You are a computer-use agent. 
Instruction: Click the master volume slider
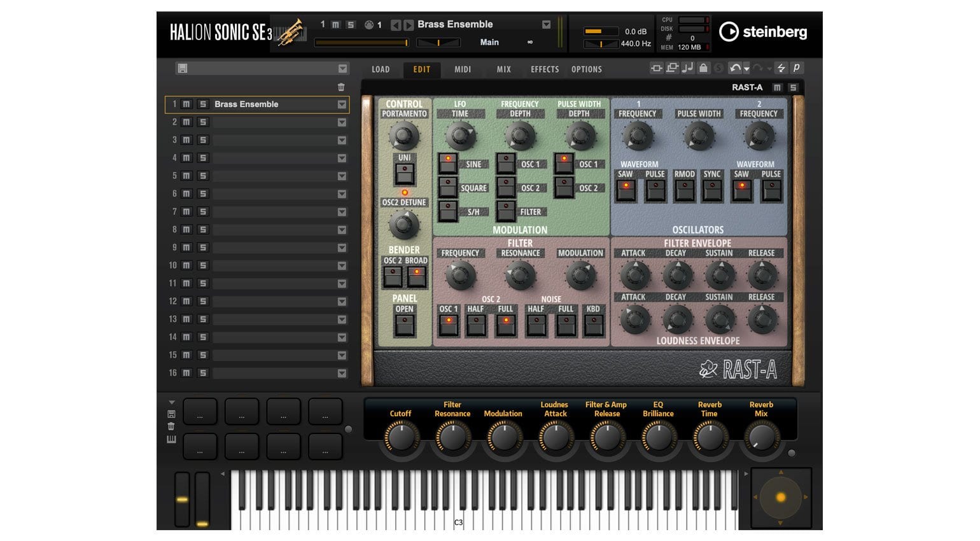[x=601, y=31]
